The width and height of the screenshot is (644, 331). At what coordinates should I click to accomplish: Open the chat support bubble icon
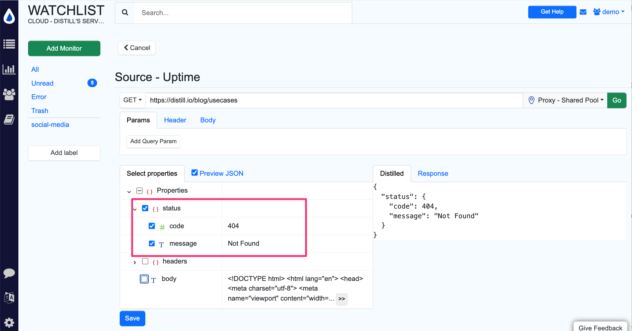tap(9, 273)
